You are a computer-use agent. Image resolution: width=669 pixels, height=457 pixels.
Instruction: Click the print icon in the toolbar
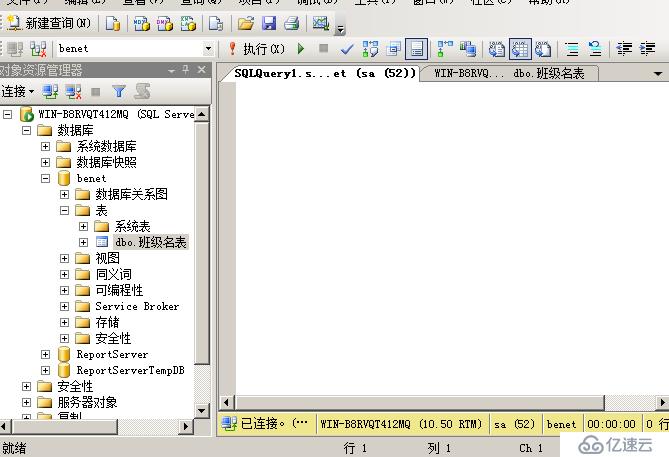(x=292, y=23)
